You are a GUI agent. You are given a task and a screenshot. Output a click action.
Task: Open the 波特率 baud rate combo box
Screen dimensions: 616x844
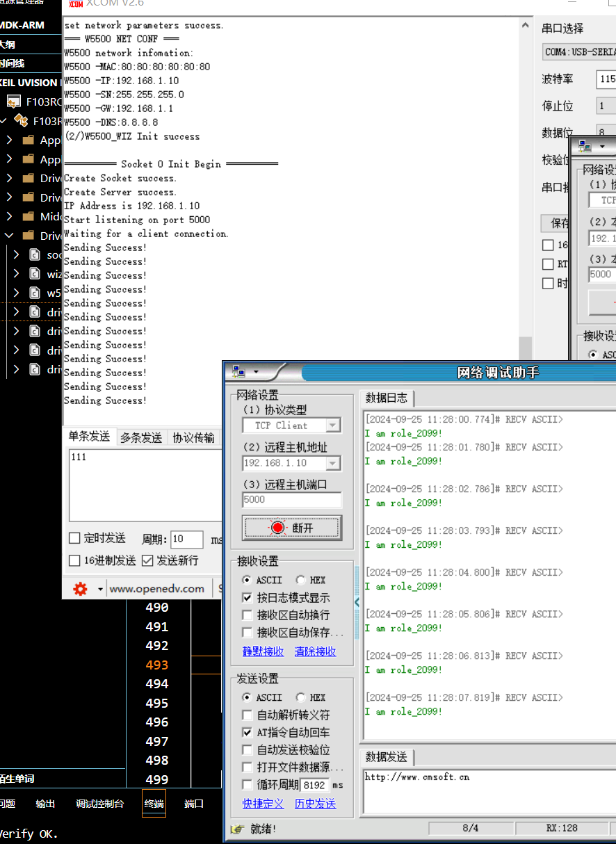click(606, 79)
